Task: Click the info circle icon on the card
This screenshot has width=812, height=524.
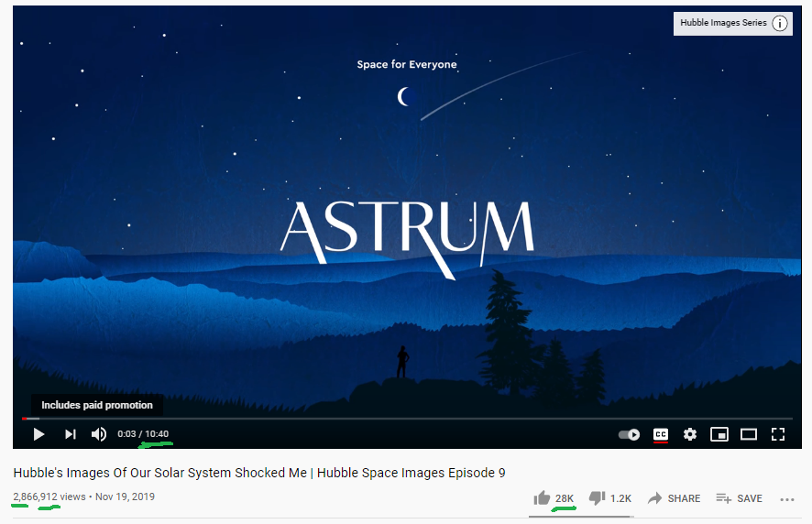Action: point(780,23)
